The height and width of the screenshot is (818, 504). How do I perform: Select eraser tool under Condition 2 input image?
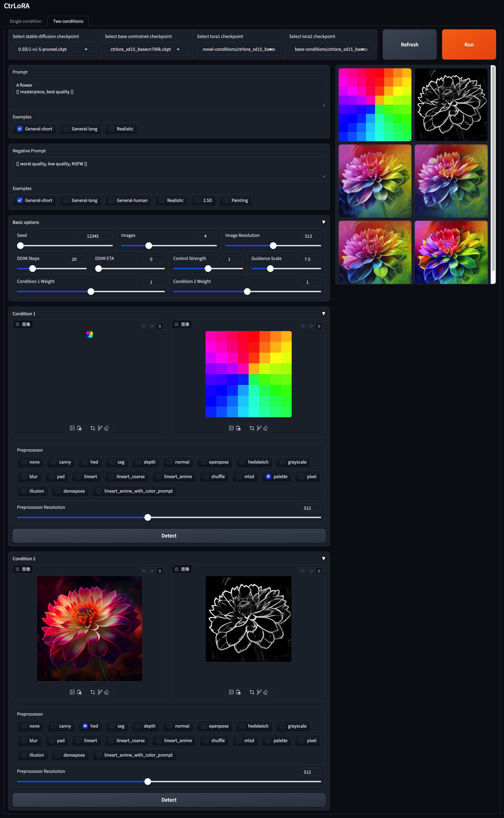click(x=106, y=692)
